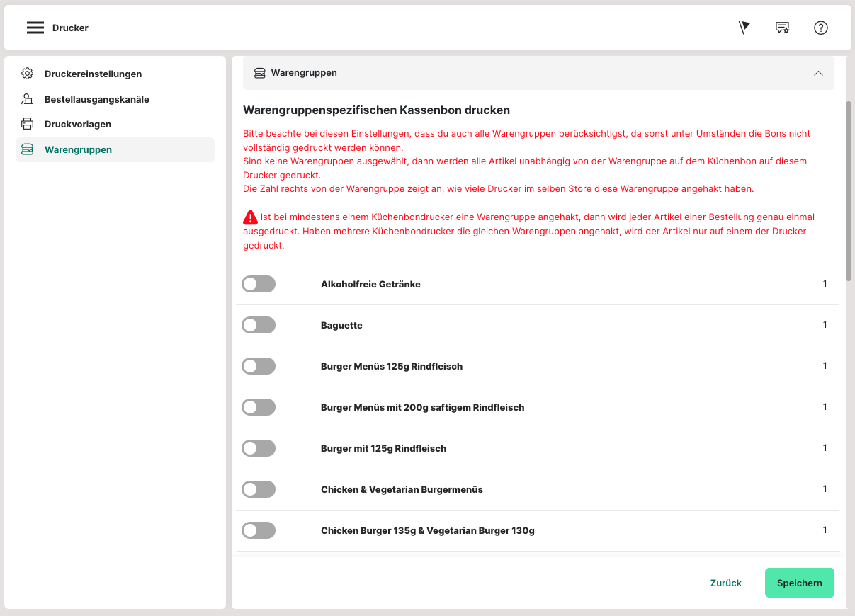Click the flag icon in header
855x616 pixels.
(x=744, y=28)
